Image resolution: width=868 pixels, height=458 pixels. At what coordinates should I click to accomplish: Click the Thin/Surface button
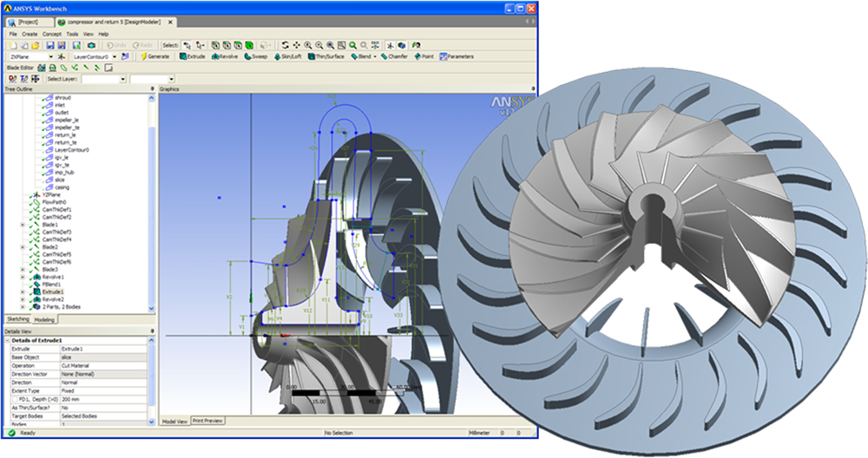[x=326, y=56]
